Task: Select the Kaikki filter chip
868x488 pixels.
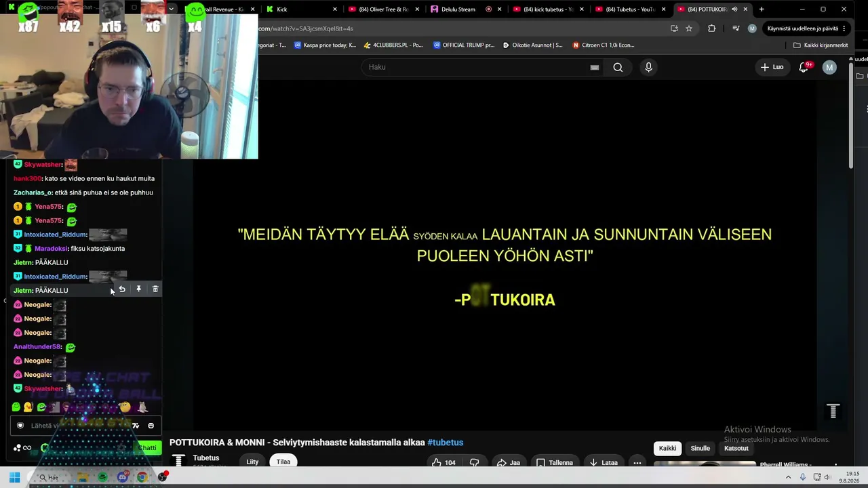Action: pos(668,448)
